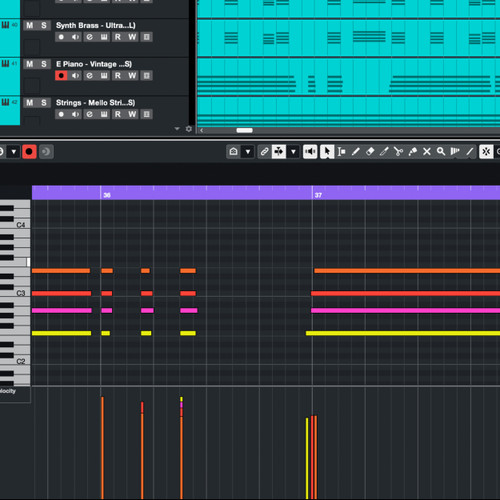Solo the Strings track
Viewport: 500px width, 500px height.
tap(44, 103)
